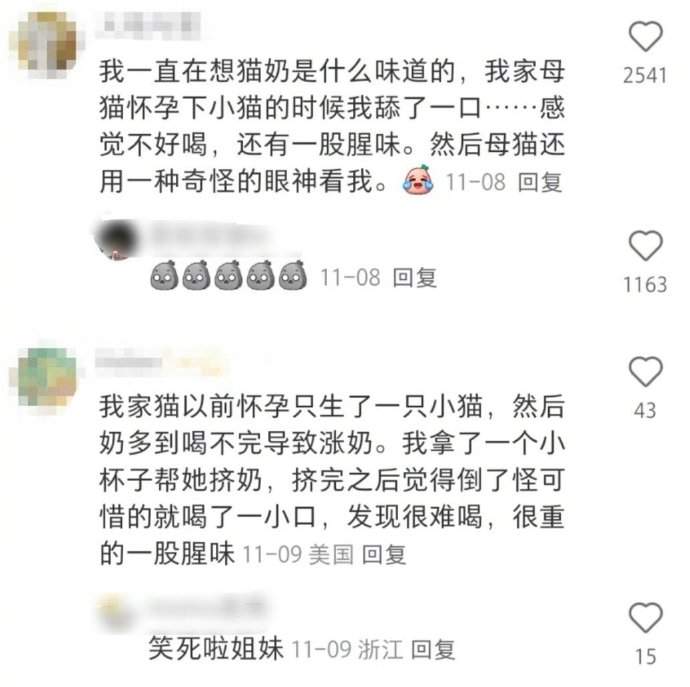Reply to the 浙江 comment
This screenshot has height=687, width=690.
[x=433, y=650]
